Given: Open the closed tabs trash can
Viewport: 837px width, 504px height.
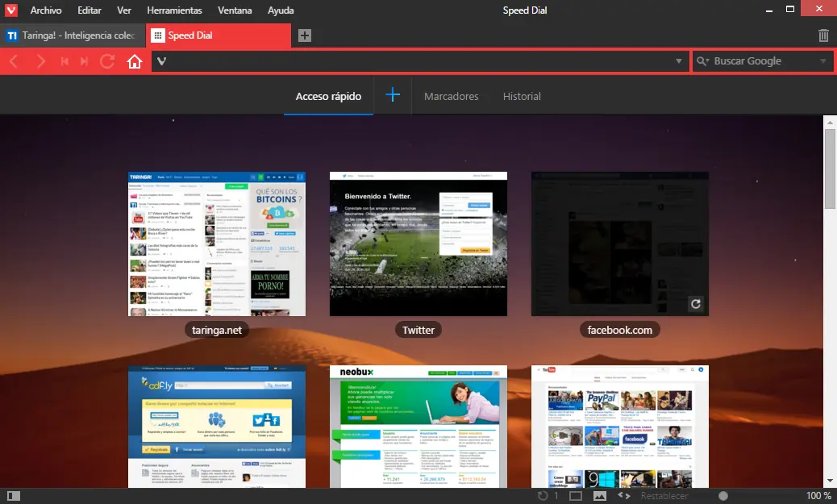Looking at the screenshot, I should click(x=823, y=35).
